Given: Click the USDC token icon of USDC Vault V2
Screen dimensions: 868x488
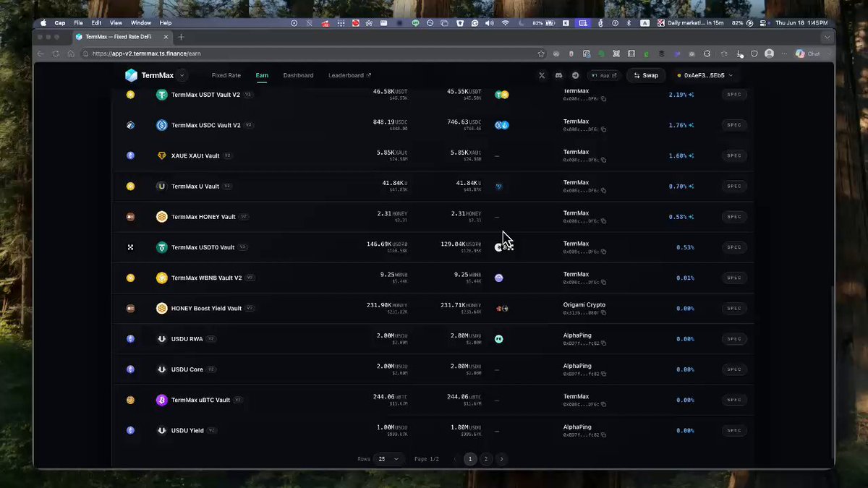Looking at the screenshot, I should 162,125.
